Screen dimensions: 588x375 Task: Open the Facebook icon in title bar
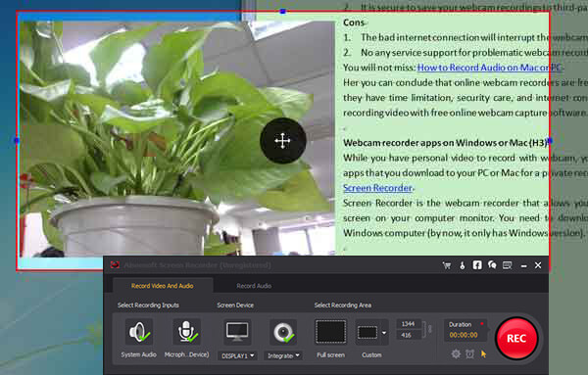[x=477, y=265]
